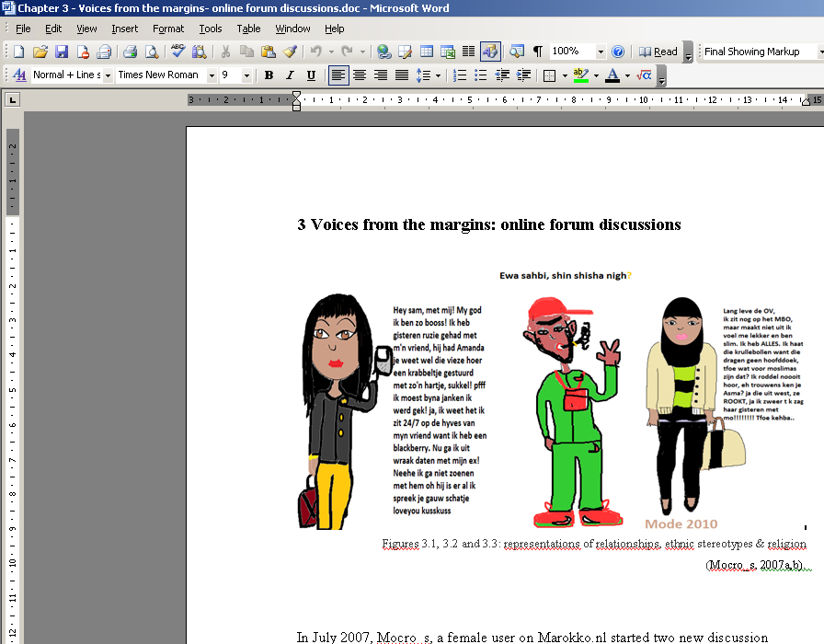Click the Underline button
Image resolution: width=824 pixels, height=644 pixels.
click(x=311, y=75)
